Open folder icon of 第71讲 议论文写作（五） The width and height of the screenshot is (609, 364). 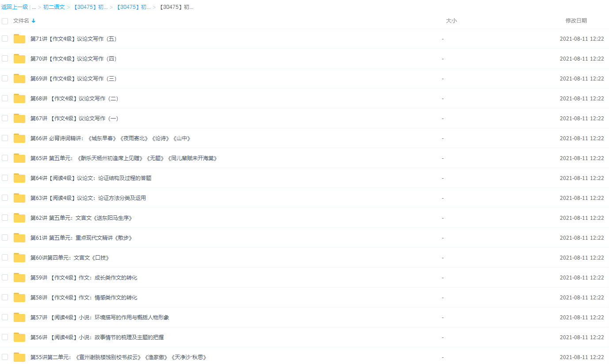pyautogui.click(x=19, y=38)
